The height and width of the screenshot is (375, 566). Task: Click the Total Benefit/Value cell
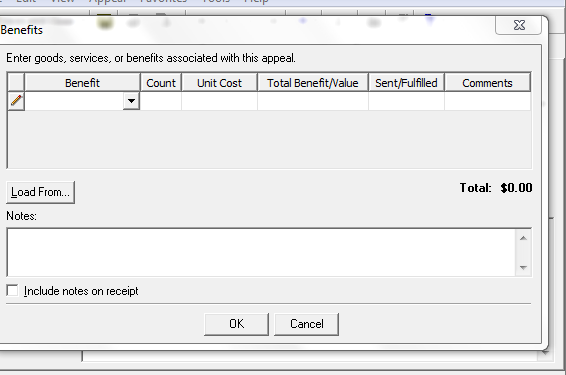tap(313, 101)
